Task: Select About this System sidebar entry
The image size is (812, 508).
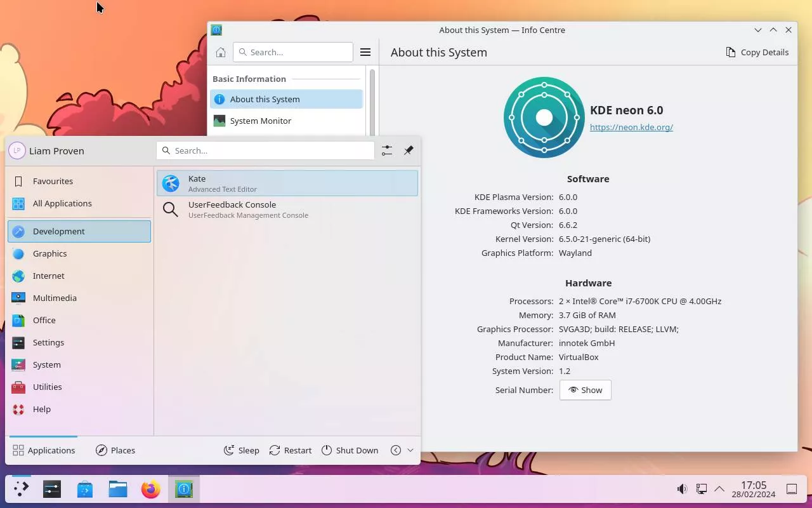Action: pyautogui.click(x=287, y=99)
